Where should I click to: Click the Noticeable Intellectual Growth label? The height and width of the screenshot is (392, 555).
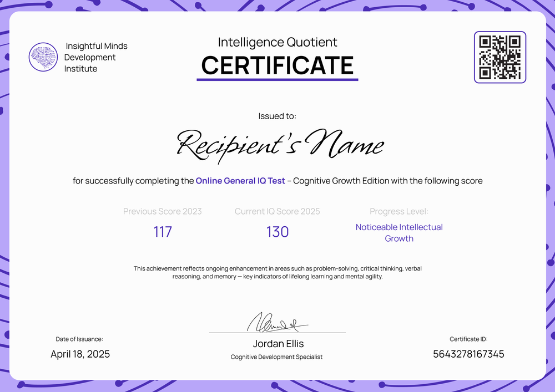coord(399,233)
